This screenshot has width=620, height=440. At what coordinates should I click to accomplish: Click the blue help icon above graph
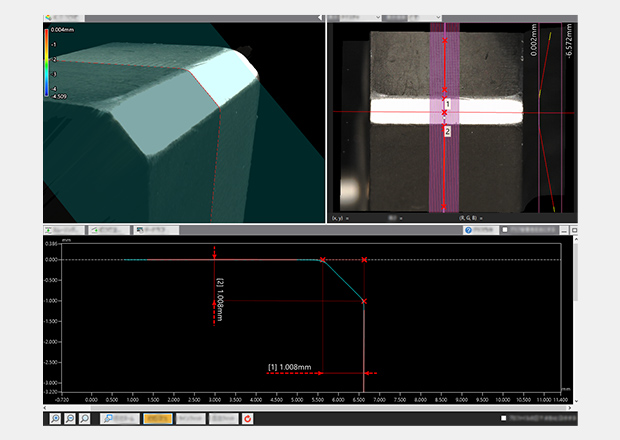coord(468,230)
